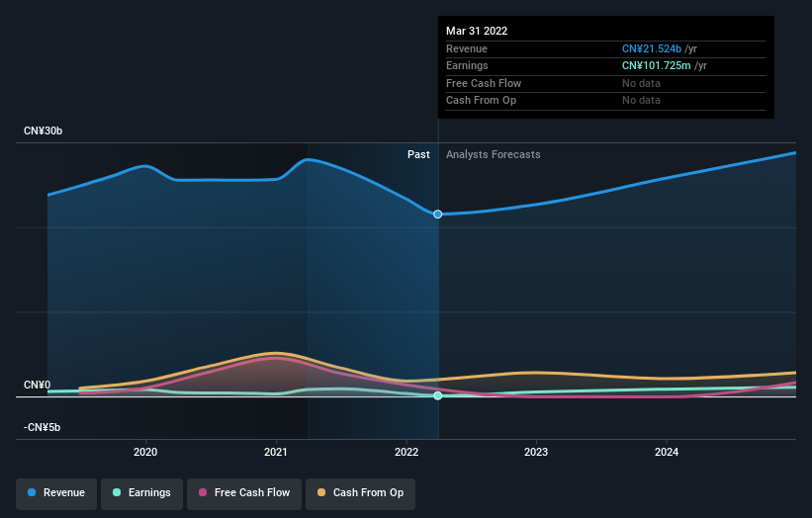Click the tooltip revenue value CN¥21.524b

click(x=652, y=48)
